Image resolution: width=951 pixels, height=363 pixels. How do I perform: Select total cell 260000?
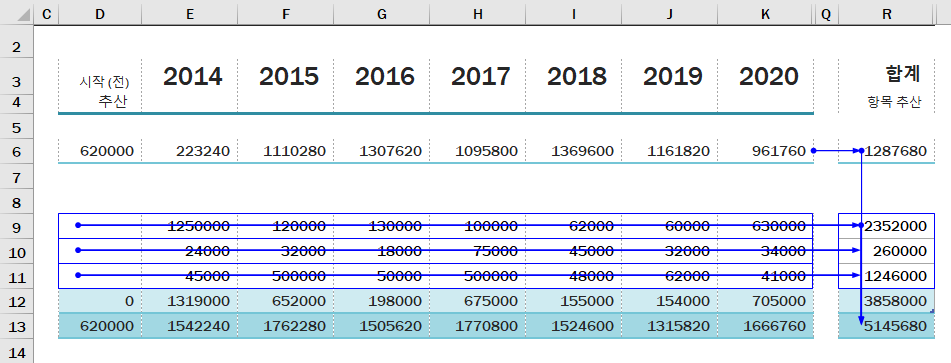tap(887, 251)
